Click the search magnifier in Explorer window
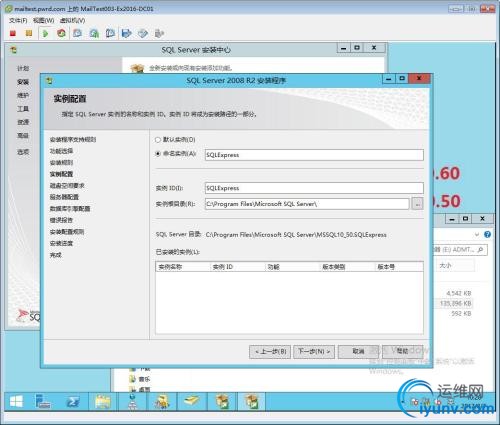Viewport: 500px width, 425px height. (x=480, y=249)
